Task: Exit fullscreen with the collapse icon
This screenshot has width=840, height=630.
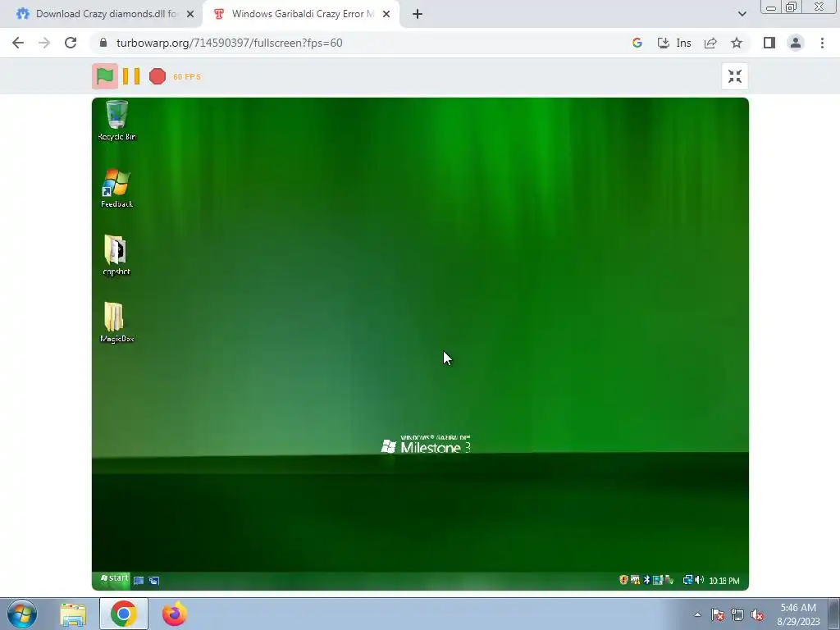Action: [x=734, y=76]
